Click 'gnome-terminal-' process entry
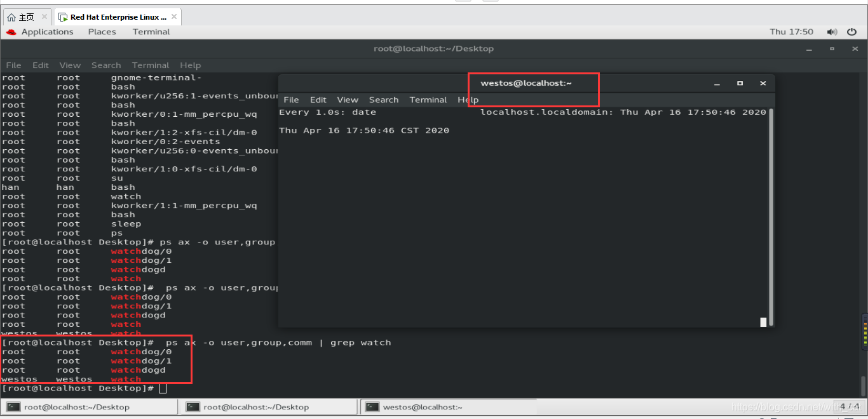Screen dimensions: 868x419 [156, 77]
